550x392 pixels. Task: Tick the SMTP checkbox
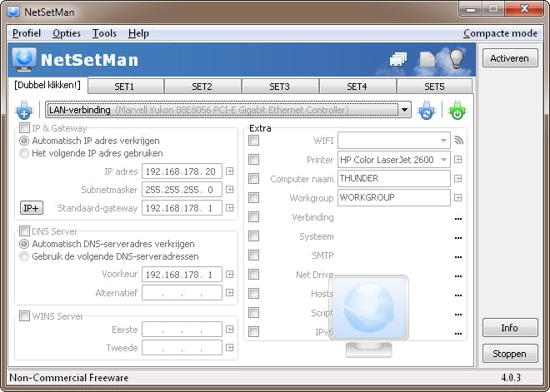253,255
